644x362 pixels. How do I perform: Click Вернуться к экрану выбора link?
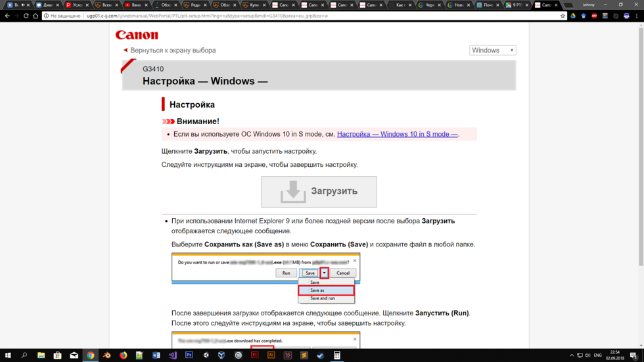(x=172, y=51)
